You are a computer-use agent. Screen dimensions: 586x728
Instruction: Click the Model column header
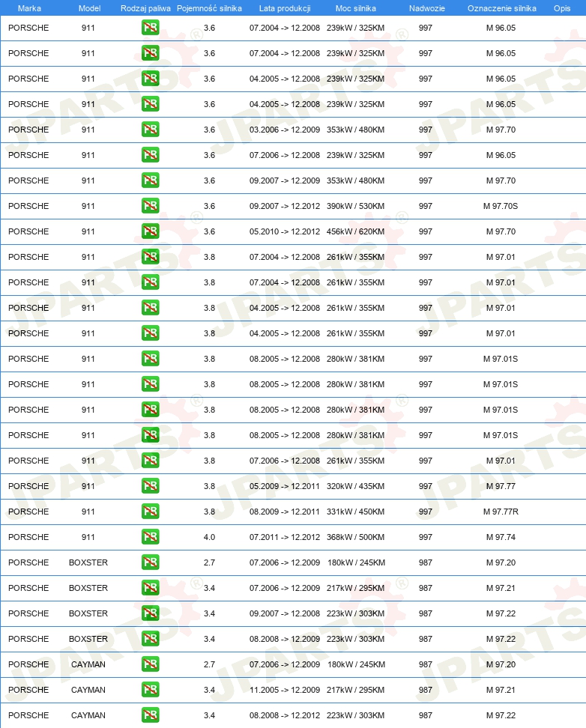(89, 8)
